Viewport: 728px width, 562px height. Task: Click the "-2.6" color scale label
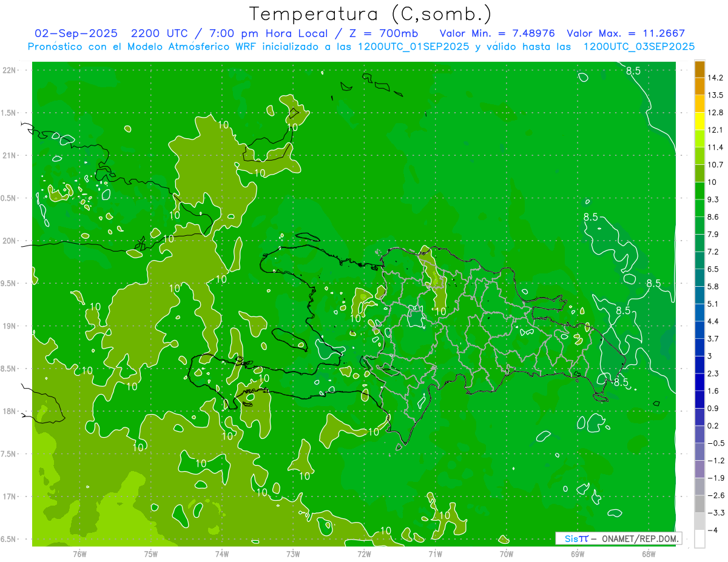coord(716,495)
